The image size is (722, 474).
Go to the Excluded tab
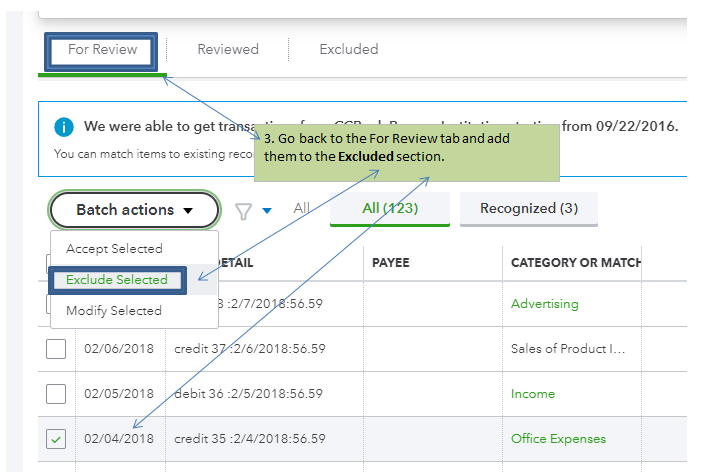(349, 49)
